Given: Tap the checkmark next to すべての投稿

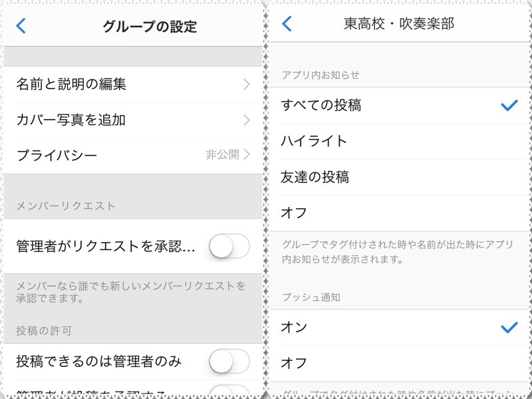Looking at the screenshot, I should point(508,104).
